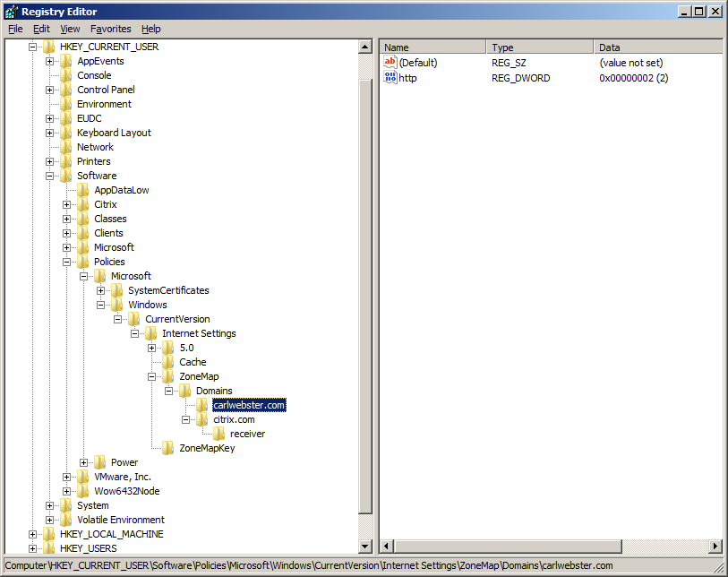Click the Cache folder icon
The image size is (728, 577).
168,362
